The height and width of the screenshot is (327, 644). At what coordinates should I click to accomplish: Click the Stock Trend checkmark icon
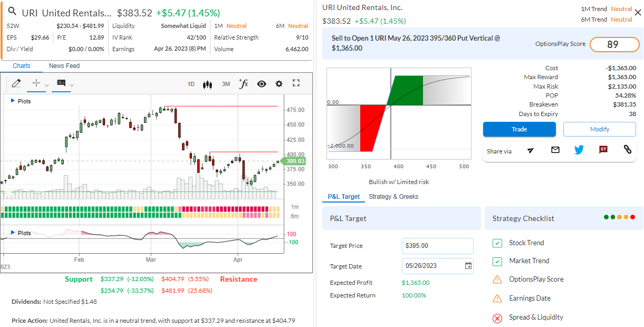tap(497, 243)
